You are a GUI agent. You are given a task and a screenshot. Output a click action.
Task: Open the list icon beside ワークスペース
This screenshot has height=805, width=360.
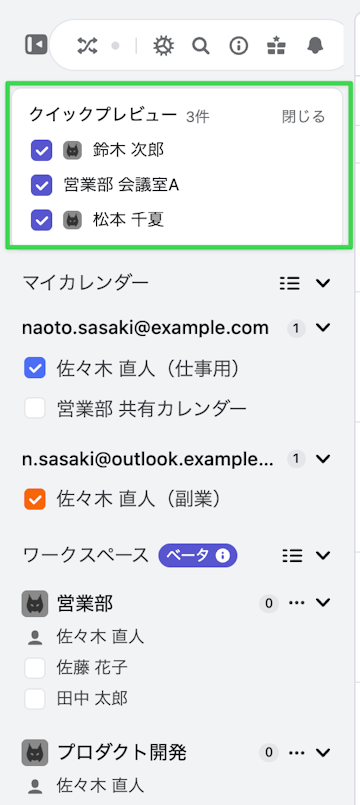(292, 555)
